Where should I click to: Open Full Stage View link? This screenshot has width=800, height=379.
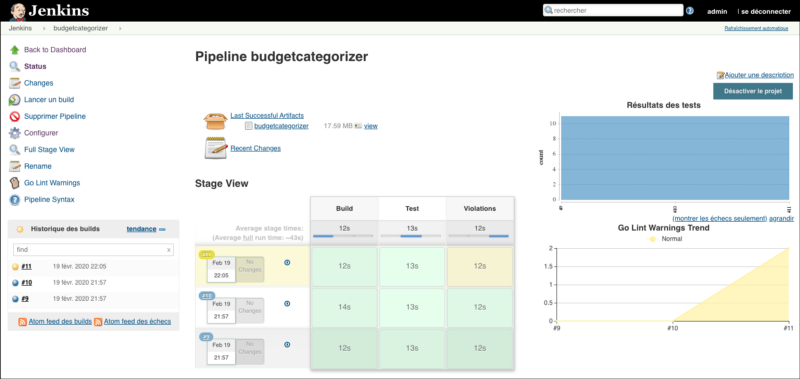[49, 149]
